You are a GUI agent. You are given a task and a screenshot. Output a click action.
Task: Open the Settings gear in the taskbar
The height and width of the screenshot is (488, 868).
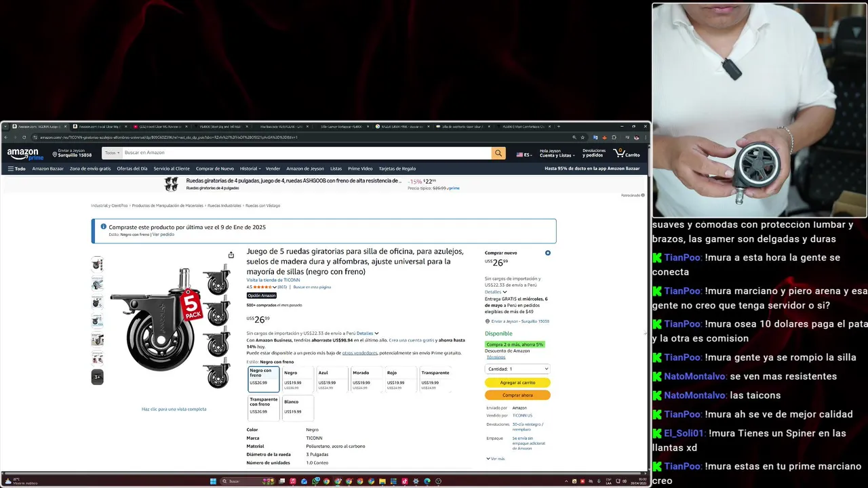(416, 481)
